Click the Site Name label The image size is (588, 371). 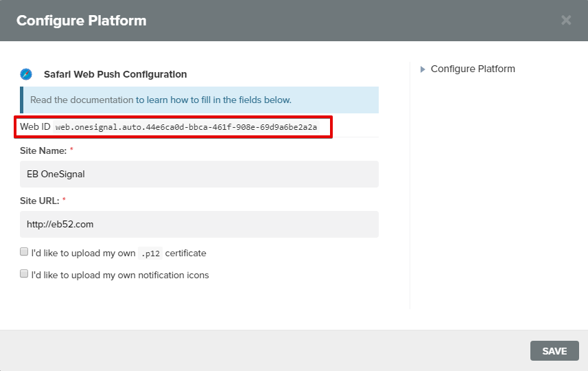[x=43, y=150]
